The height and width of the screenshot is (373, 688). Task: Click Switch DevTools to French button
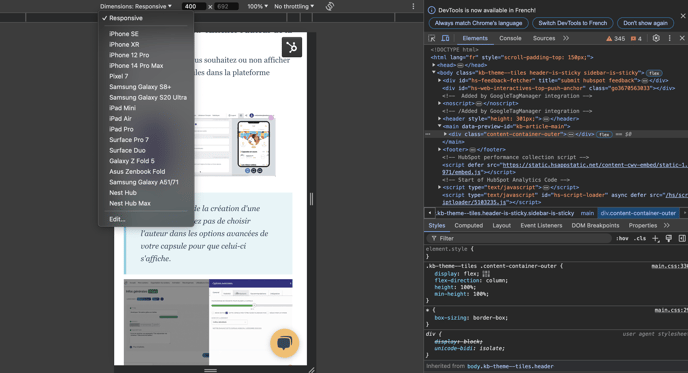click(573, 23)
